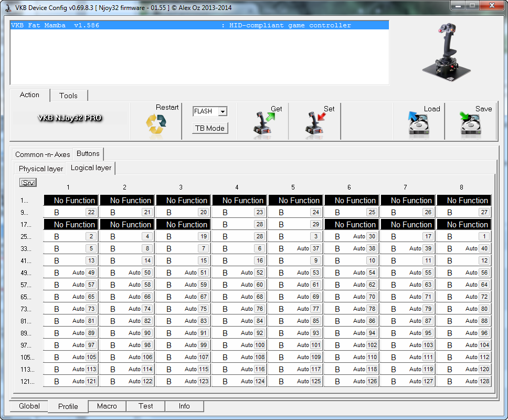
Task: Click button cell numbered 22
Action: 71,212
